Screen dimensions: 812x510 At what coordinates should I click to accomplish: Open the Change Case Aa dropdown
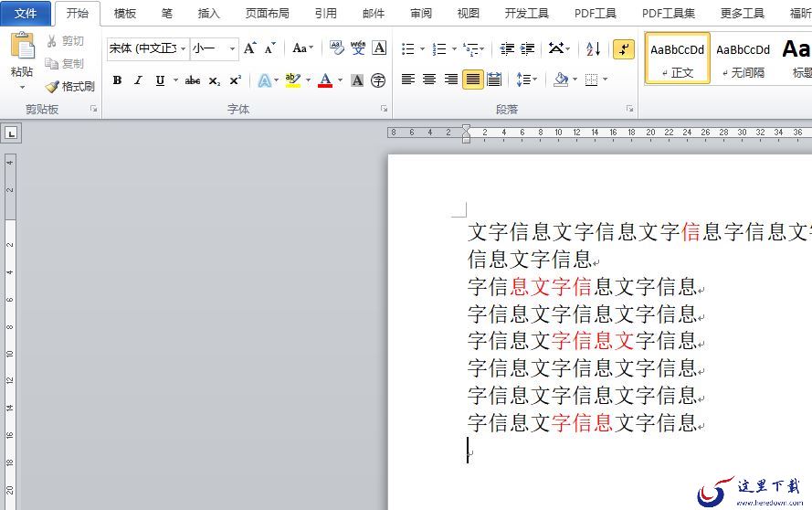[302, 48]
